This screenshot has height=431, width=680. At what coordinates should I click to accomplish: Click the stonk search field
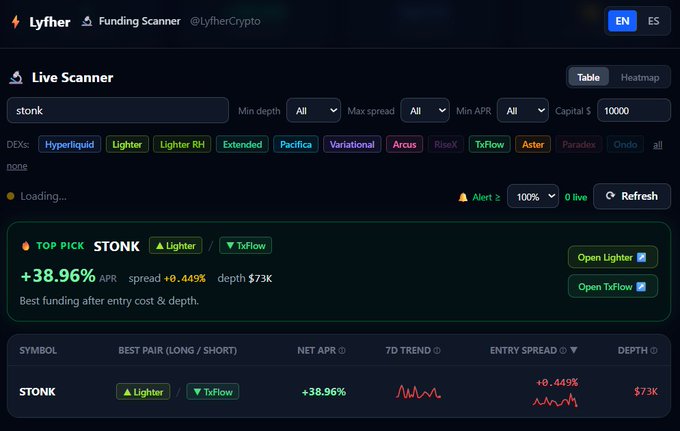click(118, 110)
